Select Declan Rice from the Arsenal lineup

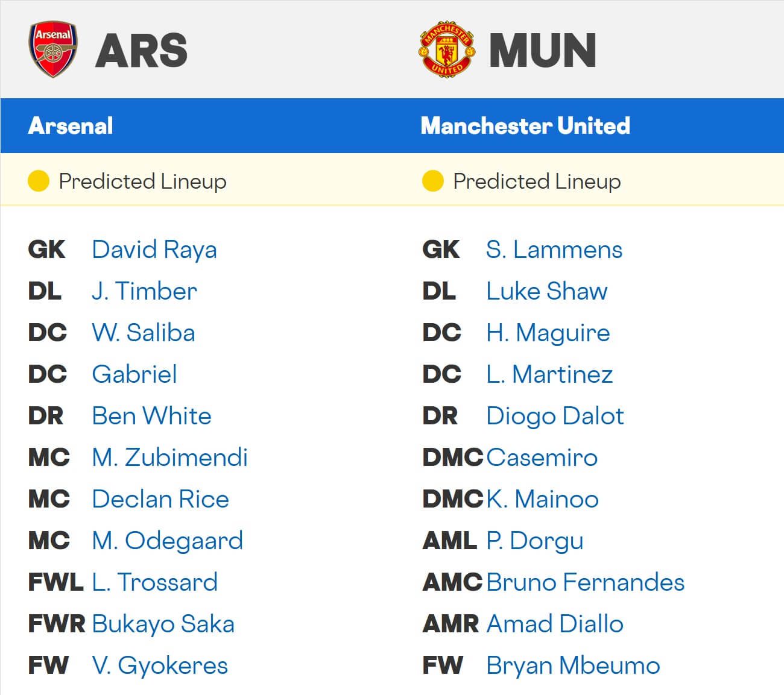160,499
